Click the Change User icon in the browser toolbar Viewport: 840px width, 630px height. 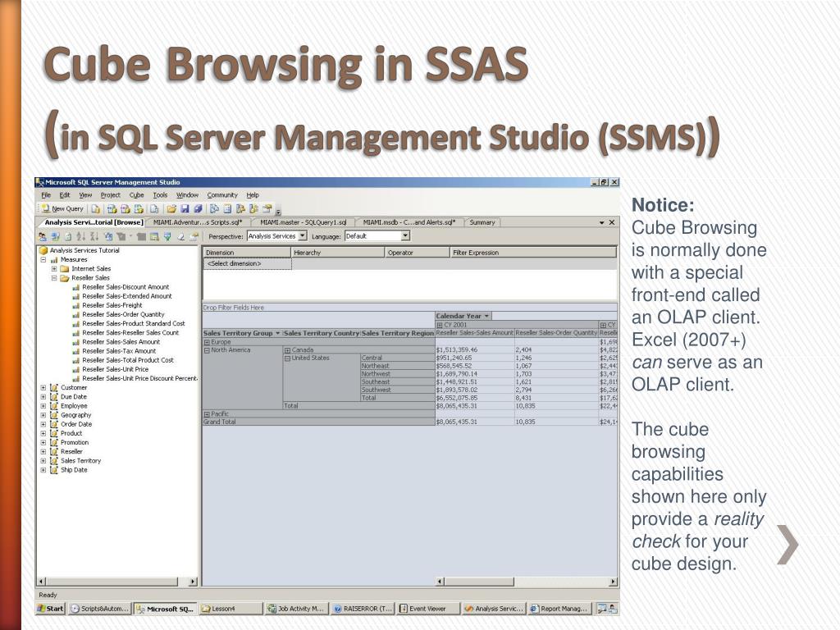point(43,237)
